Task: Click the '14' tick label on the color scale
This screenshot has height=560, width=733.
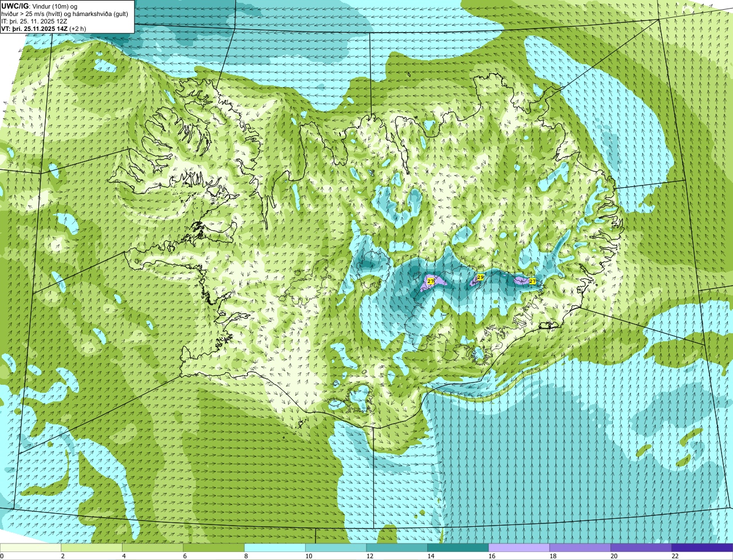Action: 431,556
